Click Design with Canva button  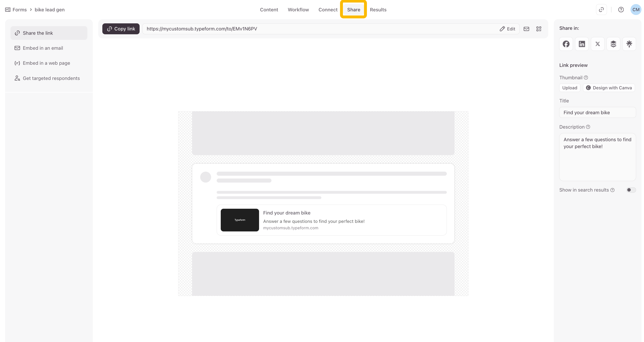tap(609, 88)
